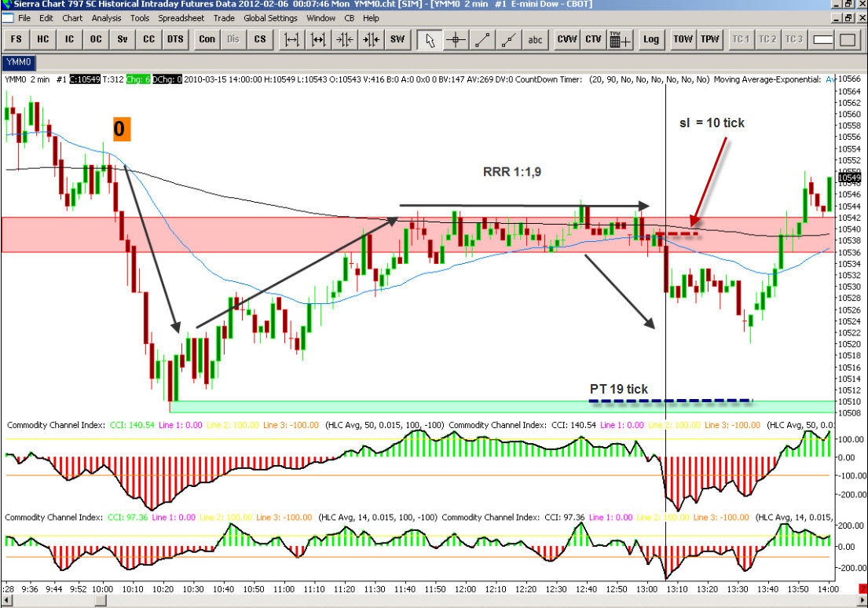This screenshot has width=868, height=608.
Task: Open the Global Settings menu
Action: coord(271,18)
